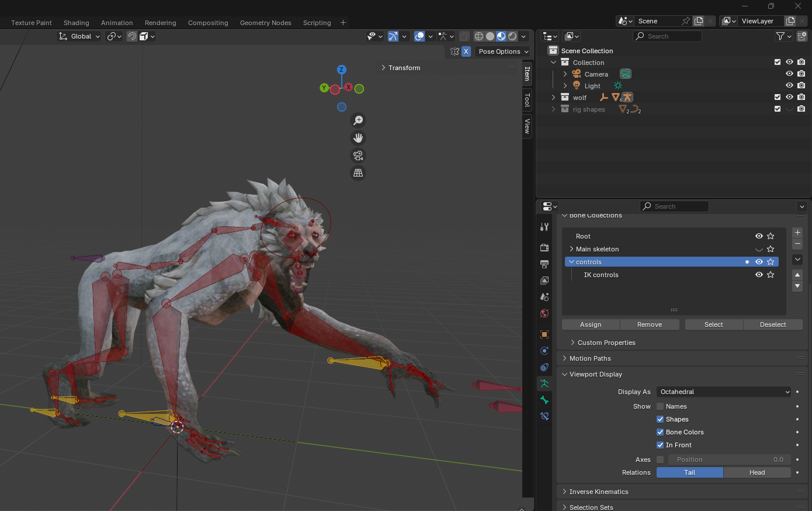Switch to the Shading workspace tab
The height and width of the screenshot is (511, 812).
(x=77, y=23)
